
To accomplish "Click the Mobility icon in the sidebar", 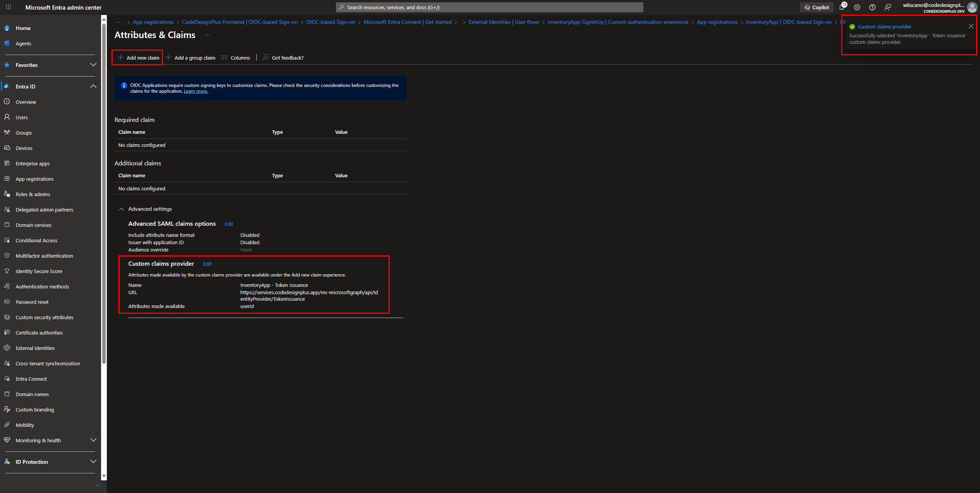I will click(x=7, y=425).
